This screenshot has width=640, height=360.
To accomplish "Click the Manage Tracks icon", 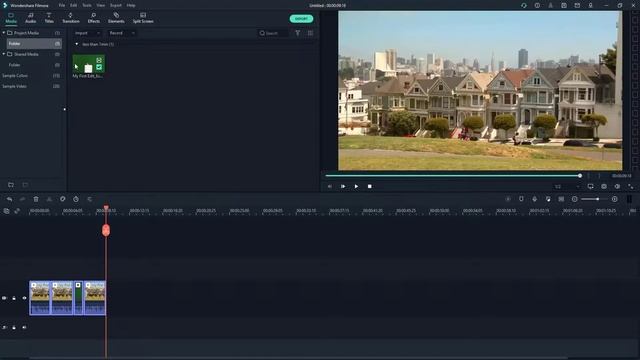I will (7, 211).
